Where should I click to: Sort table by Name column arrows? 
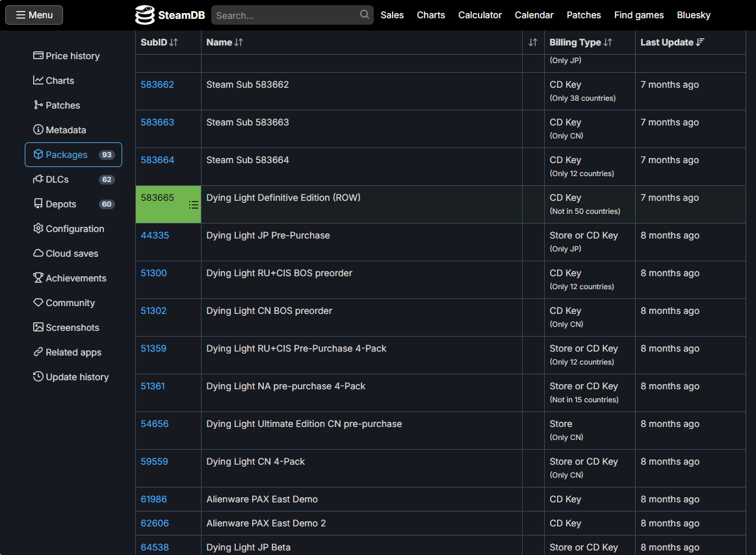(239, 42)
